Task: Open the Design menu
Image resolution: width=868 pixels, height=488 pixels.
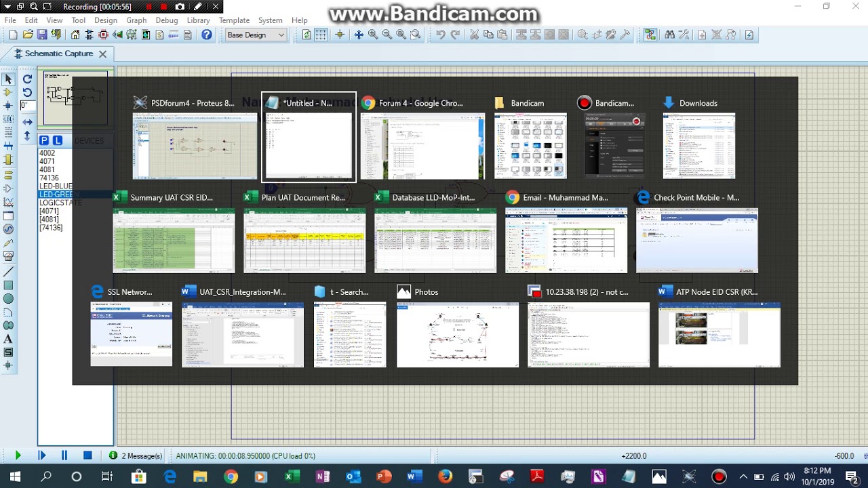Action: coord(106,20)
